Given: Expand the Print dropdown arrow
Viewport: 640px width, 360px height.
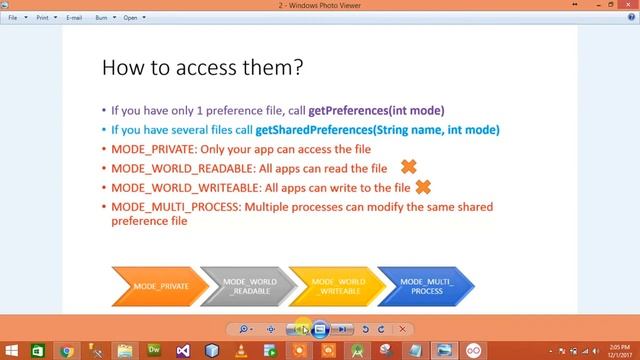Looking at the screenshot, I should pos(55,18).
